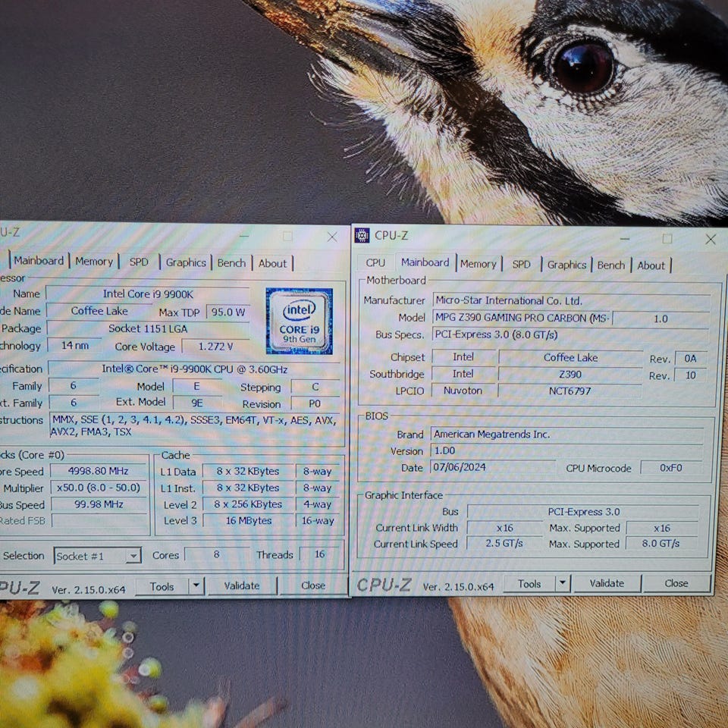This screenshot has width=728, height=728.
Task: Click the max supported speed '8.0 GT/s'
Action: point(661,543)
